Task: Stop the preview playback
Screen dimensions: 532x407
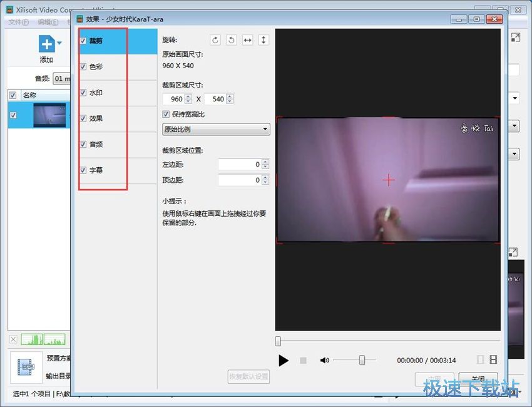Action: coord(304,361)
